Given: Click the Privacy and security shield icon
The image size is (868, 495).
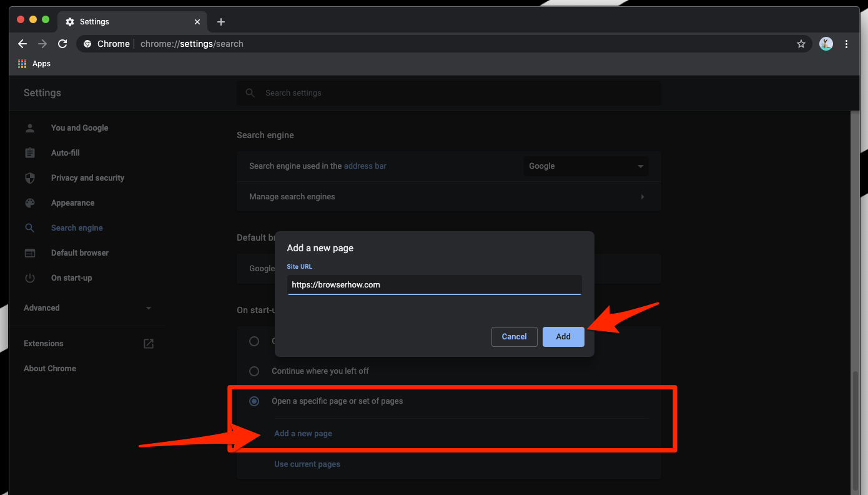Looking at the screenshot, I should tap(29, 178).
